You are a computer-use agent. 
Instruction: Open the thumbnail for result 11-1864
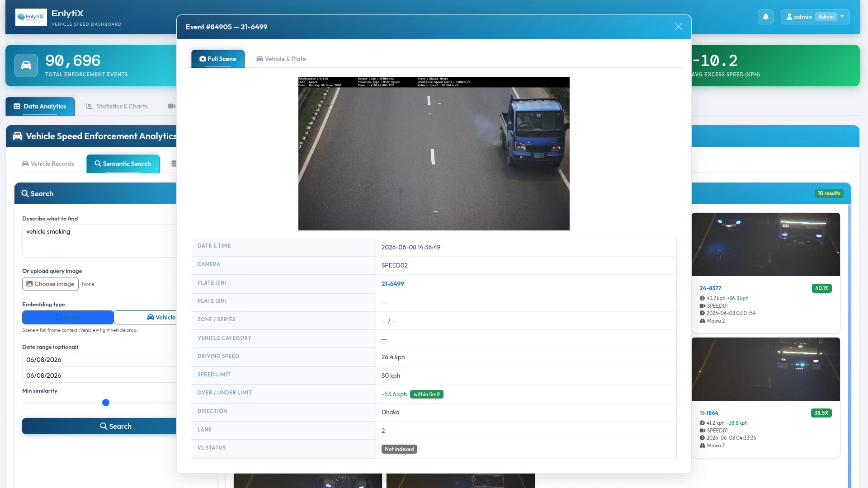(766, 369)
